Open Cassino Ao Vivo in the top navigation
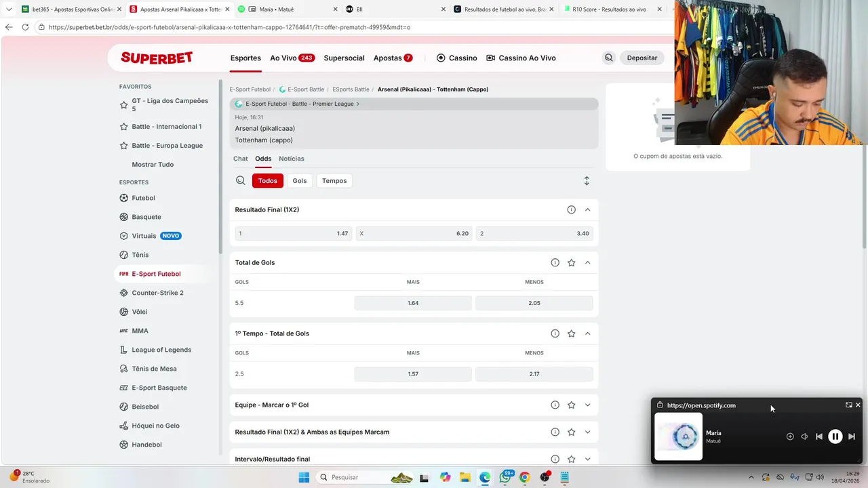Screen dimensions: 868x488 click(521, 58)
